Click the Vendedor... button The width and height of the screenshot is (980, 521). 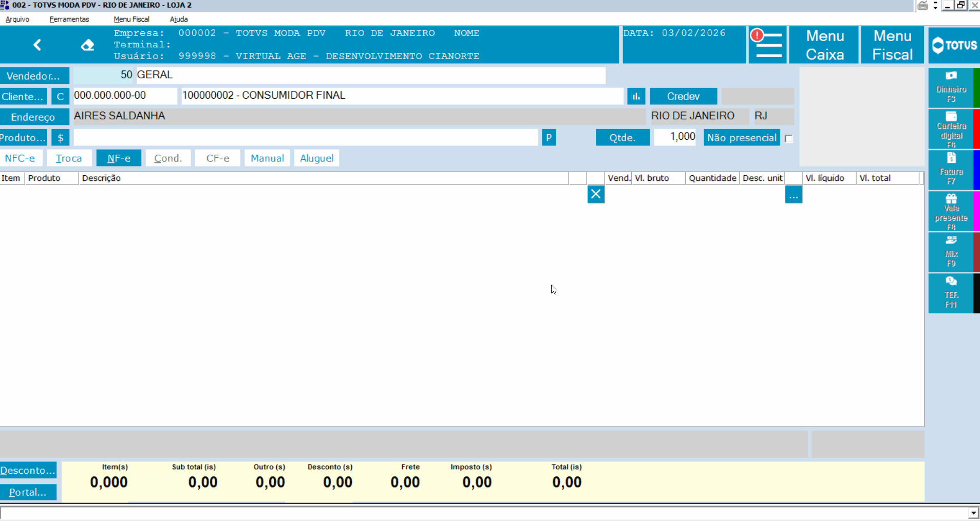(x=34, y=76)
